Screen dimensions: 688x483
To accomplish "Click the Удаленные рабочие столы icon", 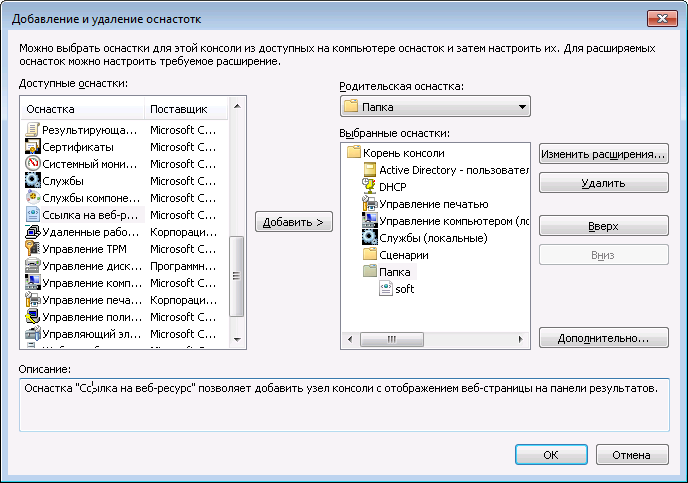I will click(x=32, y=232).
